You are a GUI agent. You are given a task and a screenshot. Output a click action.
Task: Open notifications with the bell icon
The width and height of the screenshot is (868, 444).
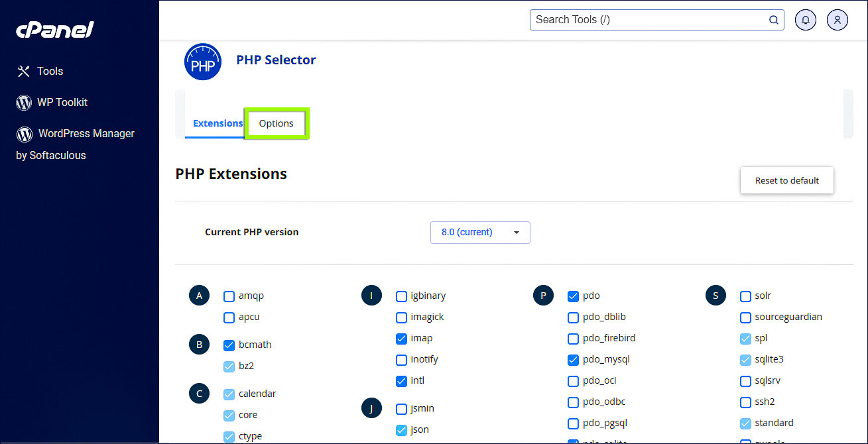(805, 20)
